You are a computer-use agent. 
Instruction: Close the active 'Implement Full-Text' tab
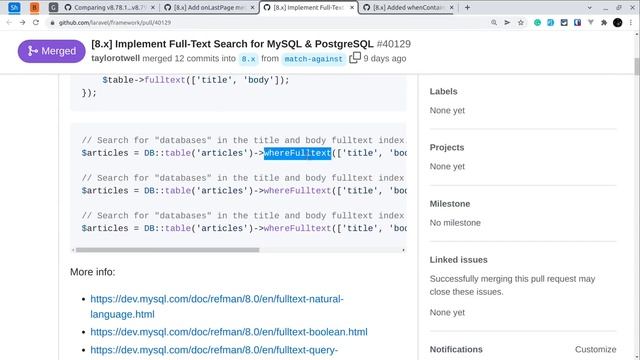click(x=352, y=7)
